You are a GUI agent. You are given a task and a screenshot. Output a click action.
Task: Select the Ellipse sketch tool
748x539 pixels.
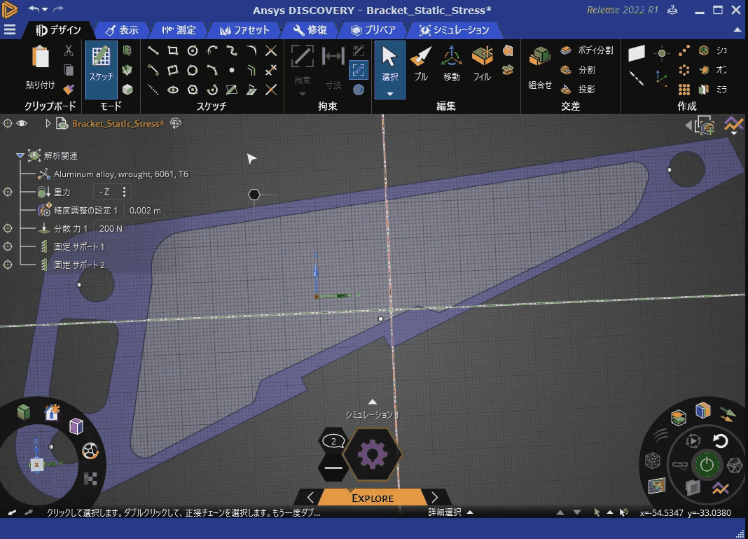(x=173, y=89)
